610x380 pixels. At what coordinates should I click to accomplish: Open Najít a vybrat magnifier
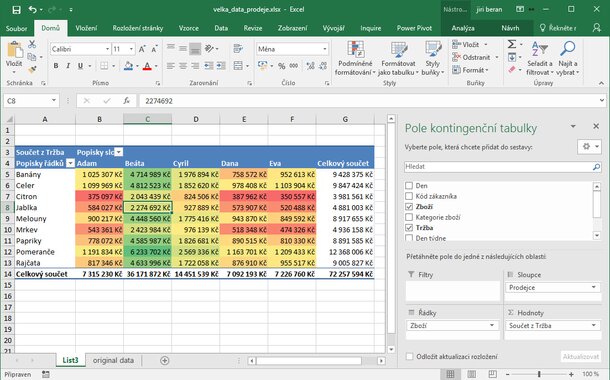[x=568, y=58]
